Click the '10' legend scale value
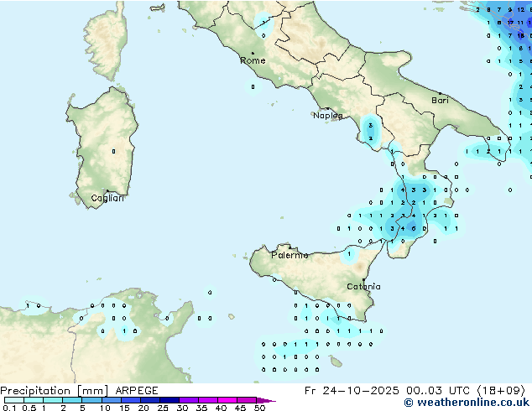532x411 pixels. click(105, 408)
